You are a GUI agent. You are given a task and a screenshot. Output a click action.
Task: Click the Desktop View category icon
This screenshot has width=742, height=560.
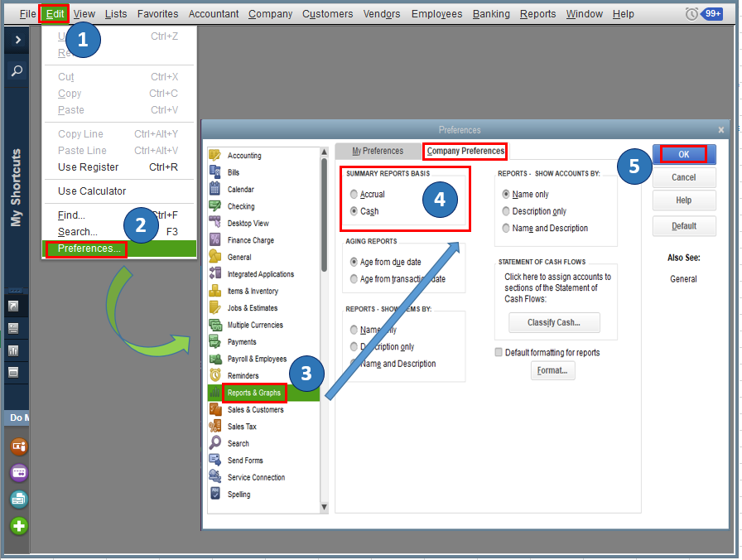point(214,223)
